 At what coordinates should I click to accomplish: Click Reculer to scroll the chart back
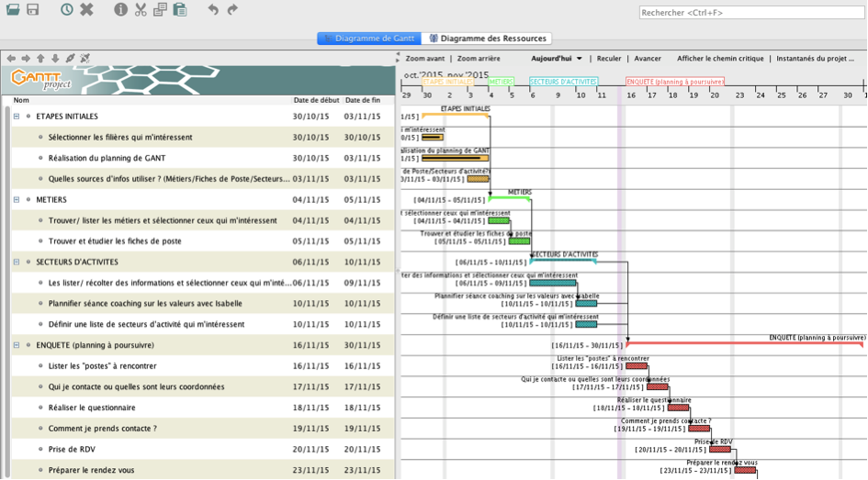[609, 59]
